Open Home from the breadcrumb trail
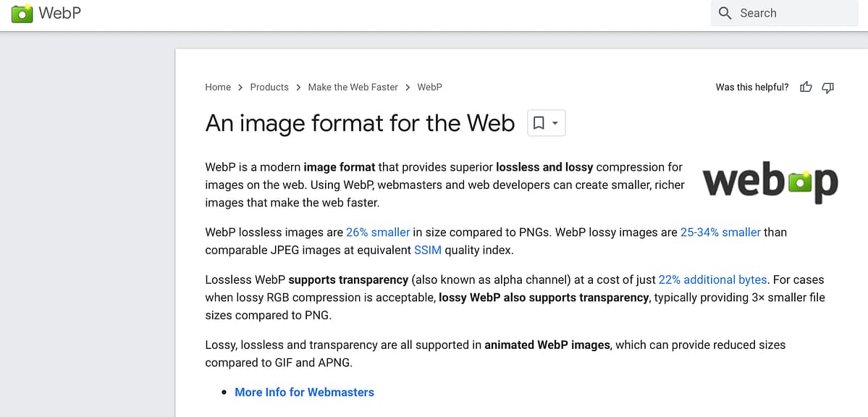 218,87
